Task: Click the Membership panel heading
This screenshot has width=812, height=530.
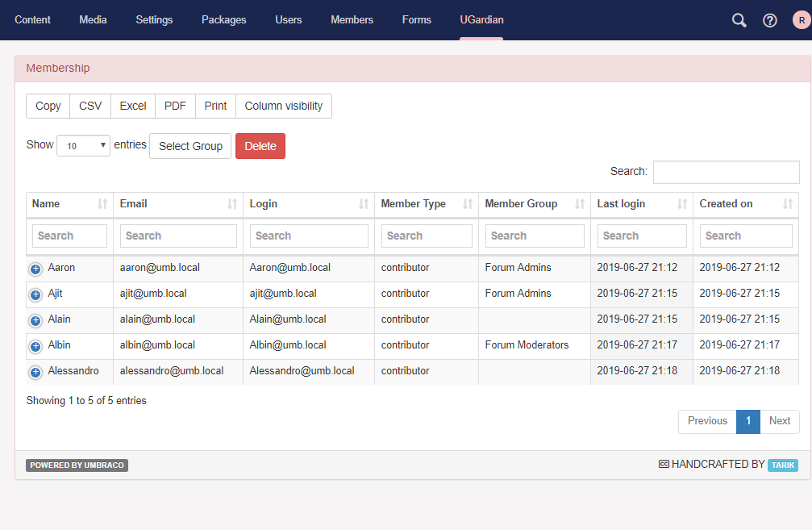Action: tap(58, 69)
